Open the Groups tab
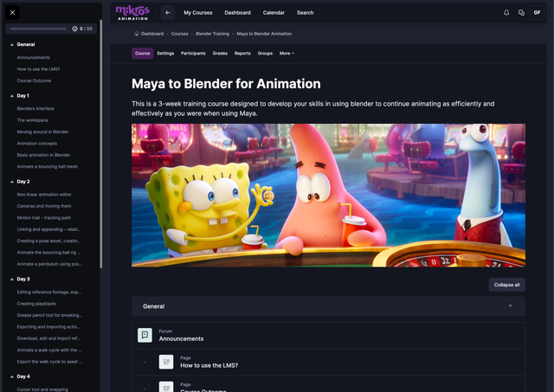The width and height of the screenshot is (554, 392). (x=265, y=54)
